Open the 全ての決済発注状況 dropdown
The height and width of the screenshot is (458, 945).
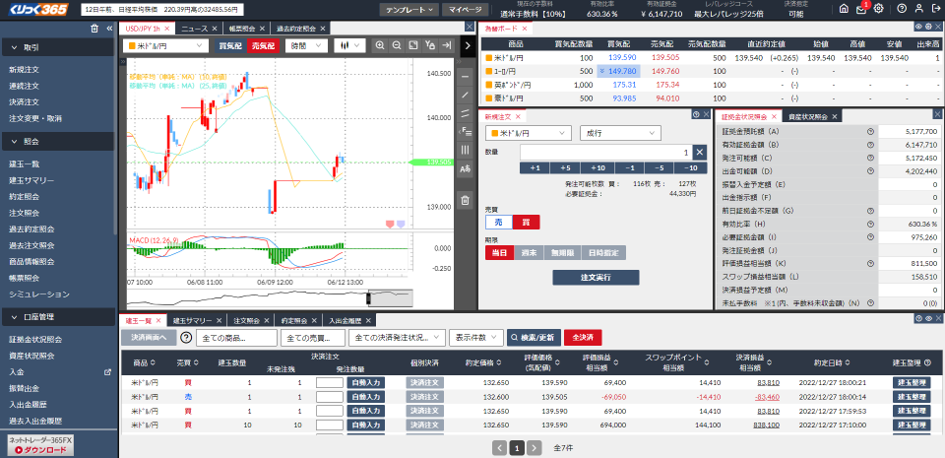pyautogui.click(x=397, y=337)
